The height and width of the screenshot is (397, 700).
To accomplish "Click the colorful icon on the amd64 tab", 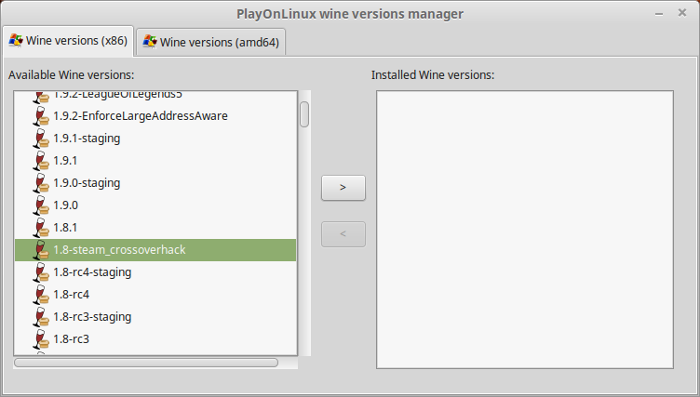I will pos(150,42).
